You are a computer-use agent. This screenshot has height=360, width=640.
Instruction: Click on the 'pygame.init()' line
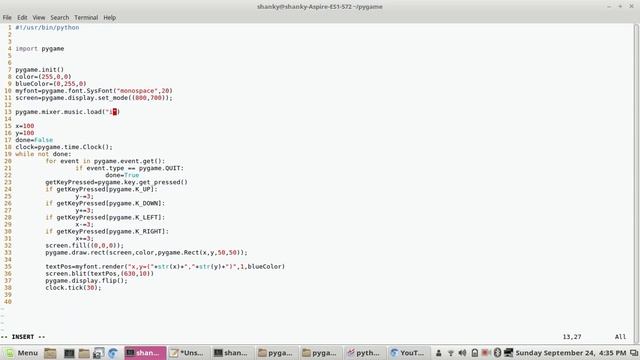point(40,70)
